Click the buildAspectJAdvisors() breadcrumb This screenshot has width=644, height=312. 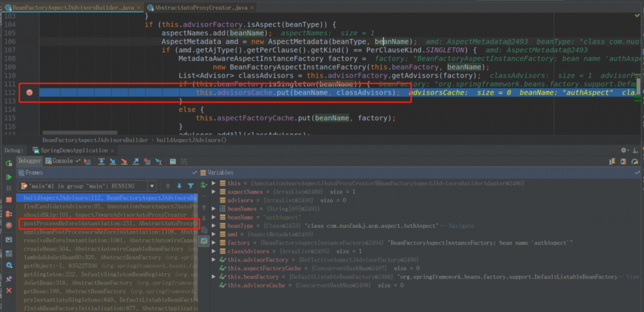192,140
